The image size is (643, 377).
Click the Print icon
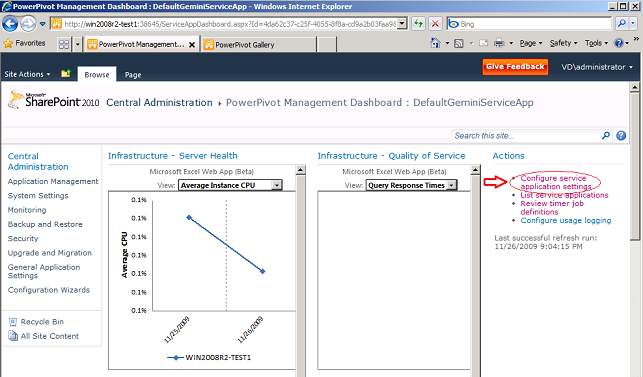coord(499,43)
